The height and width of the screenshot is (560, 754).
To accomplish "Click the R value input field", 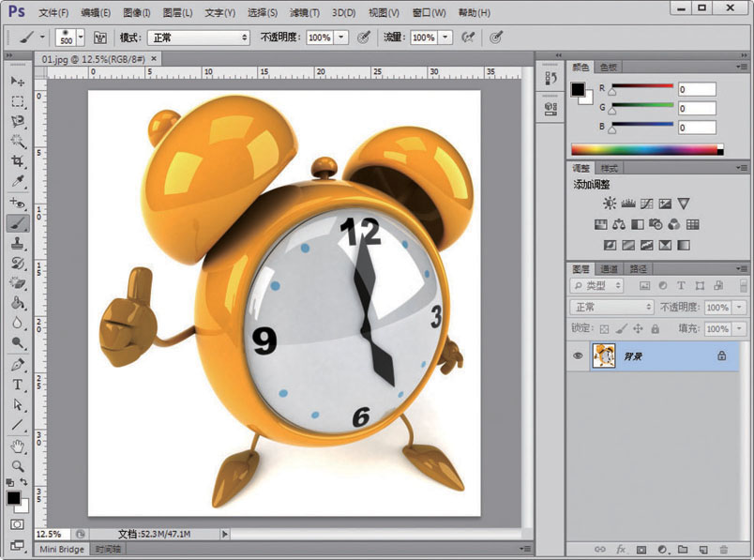I will [697, 89].
